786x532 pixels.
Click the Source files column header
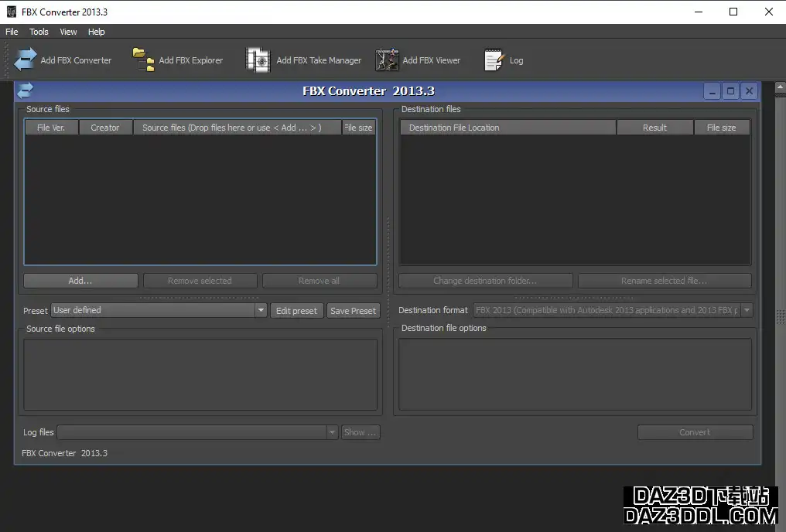pos(237,128)
